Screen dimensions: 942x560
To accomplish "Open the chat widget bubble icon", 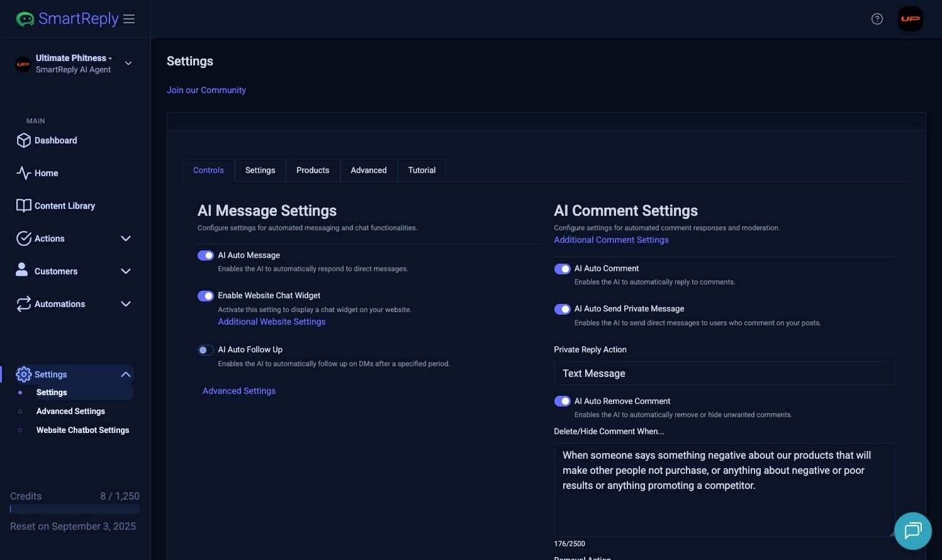I will click(x=912, y=530).
